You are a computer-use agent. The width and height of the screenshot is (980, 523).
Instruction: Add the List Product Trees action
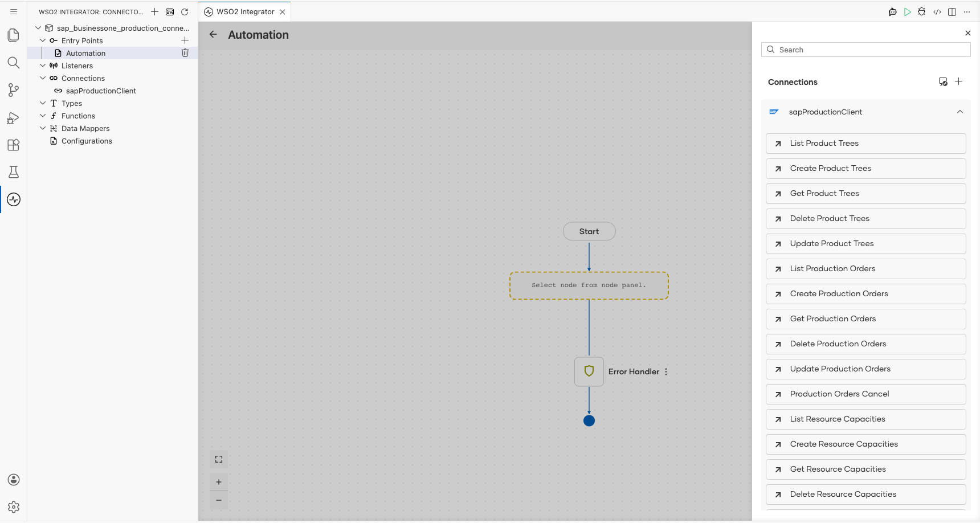click(866, 144)
